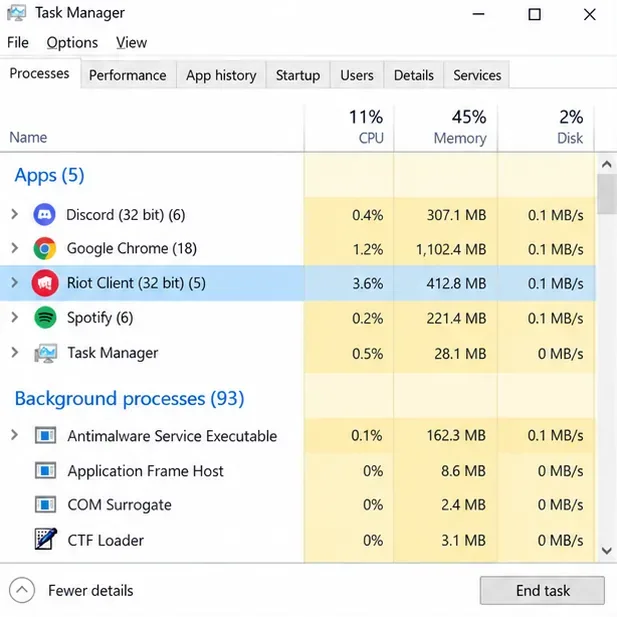Switch to the App history tab
Screen dimensions: 617x617
tap(221, 75)
